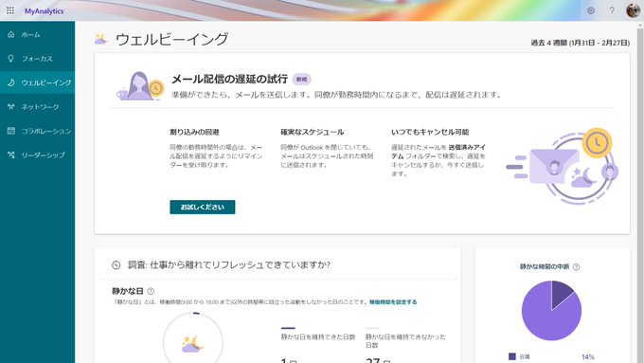Open the app launcher waffle icon
This screenshot has width=644, height=363.
click(x=10, y=10)
